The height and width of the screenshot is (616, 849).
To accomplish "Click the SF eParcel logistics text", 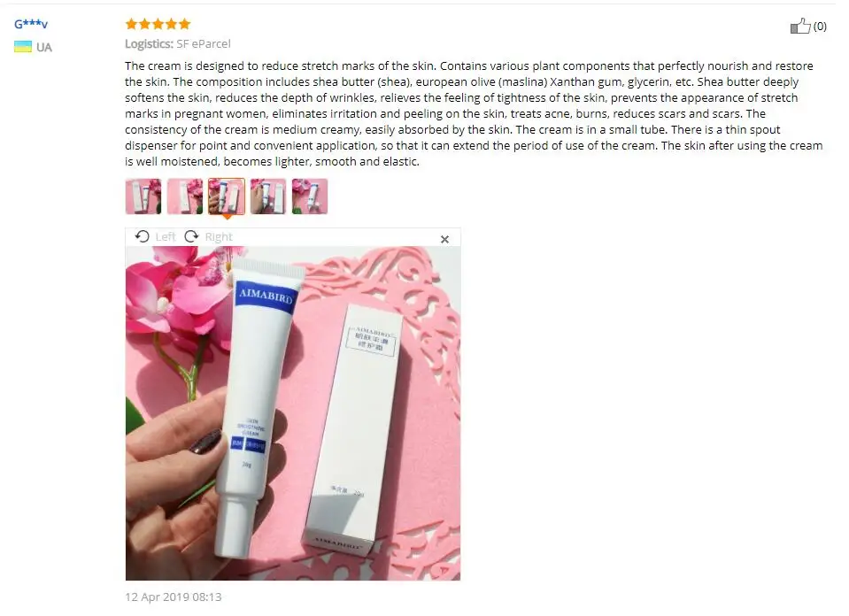I will 203,44.
